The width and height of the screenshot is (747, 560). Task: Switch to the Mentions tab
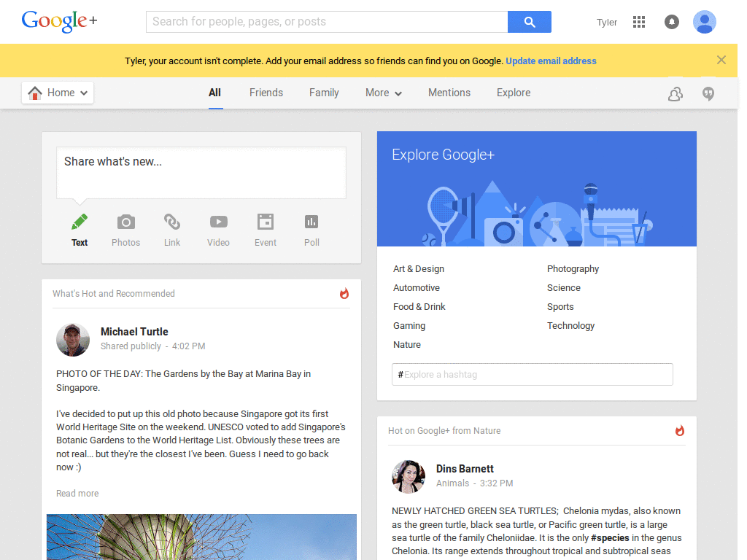pos(449,93)
